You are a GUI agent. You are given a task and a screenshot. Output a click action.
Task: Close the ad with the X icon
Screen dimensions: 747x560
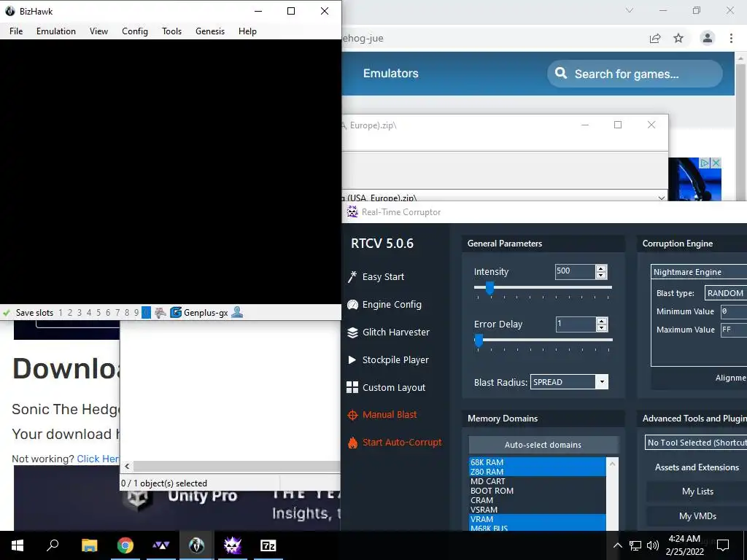pos(716,163)
